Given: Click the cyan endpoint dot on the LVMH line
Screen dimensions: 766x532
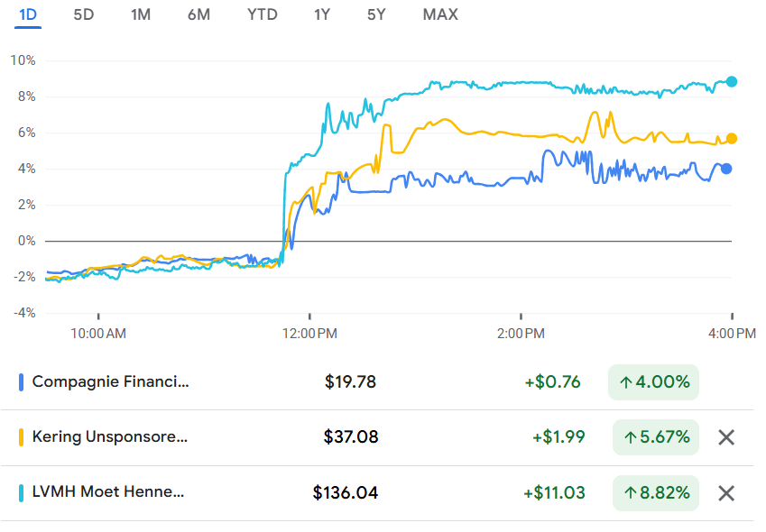Looking at the screenshot, I should pos(732,82).
